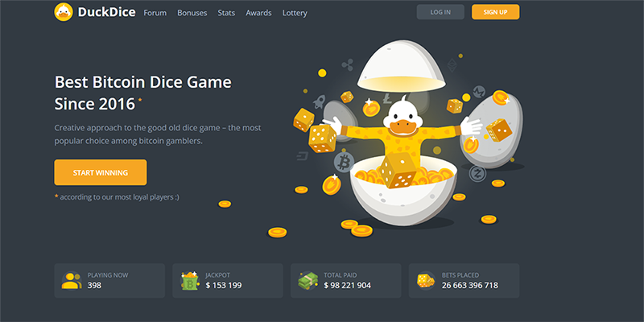
Task: Click the LOG IN button
Action: point(440,12)
